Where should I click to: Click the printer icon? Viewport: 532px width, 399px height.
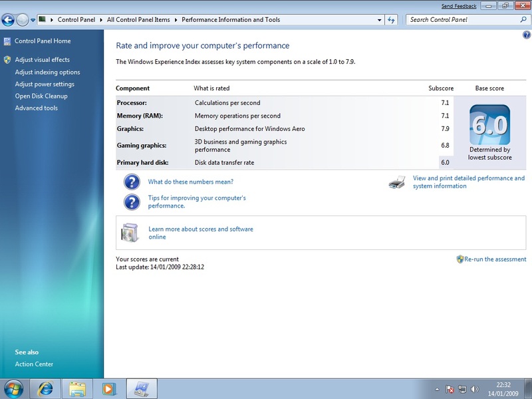(x=397, y=182)
